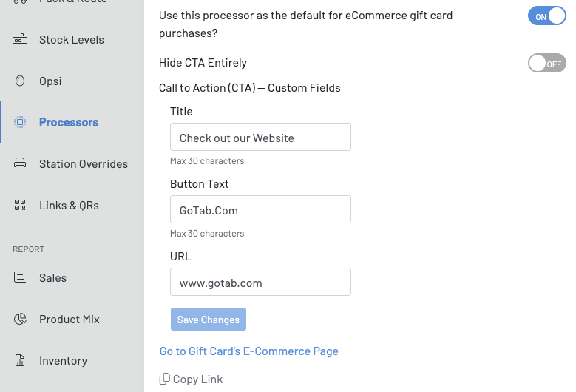Click the Inventory document icon
The width and height of the screenshot is (576, 392).
click(20, 361)
